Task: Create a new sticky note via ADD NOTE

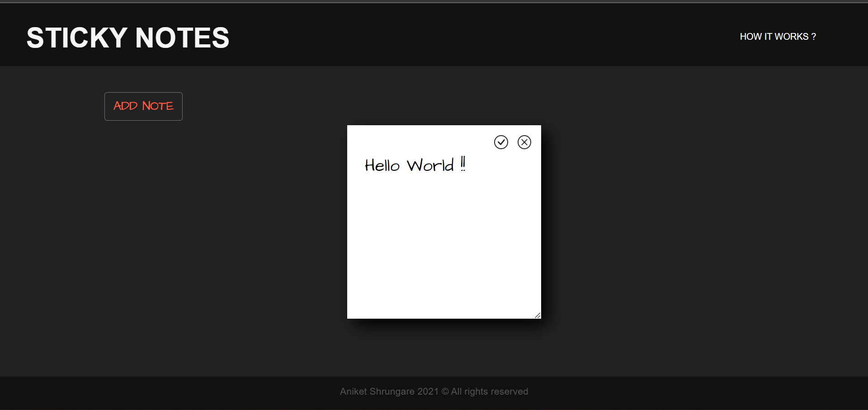Action: click(x=143, y=106)
